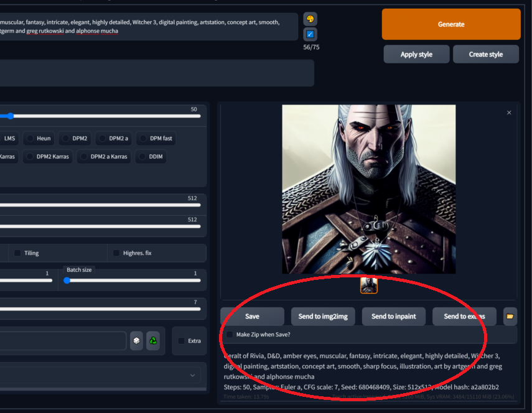Select the generated Geralt image thumbnail
The width and height of the screenshot is (532, 413).
click(368, 286)
